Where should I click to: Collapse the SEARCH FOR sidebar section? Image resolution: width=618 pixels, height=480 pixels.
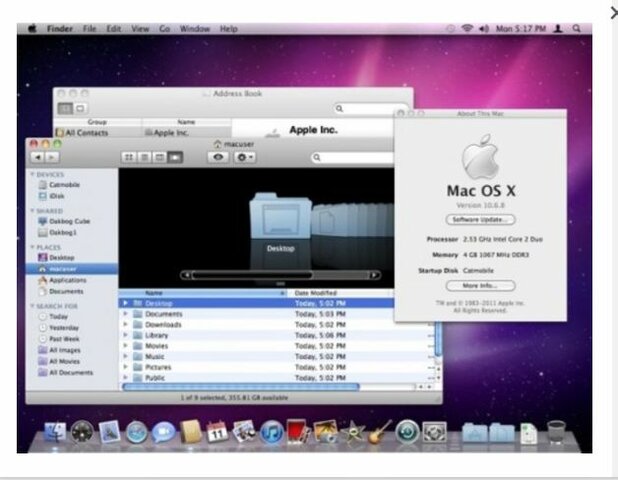point(32,306)
